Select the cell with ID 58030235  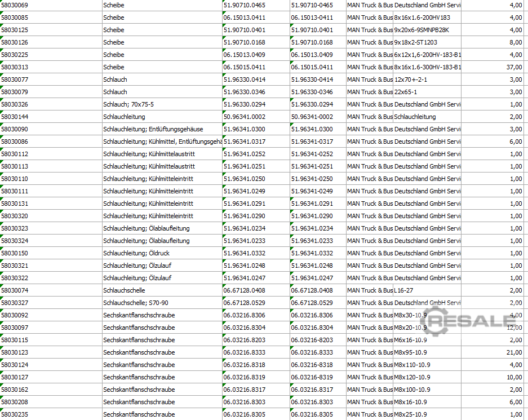[51, 414]
